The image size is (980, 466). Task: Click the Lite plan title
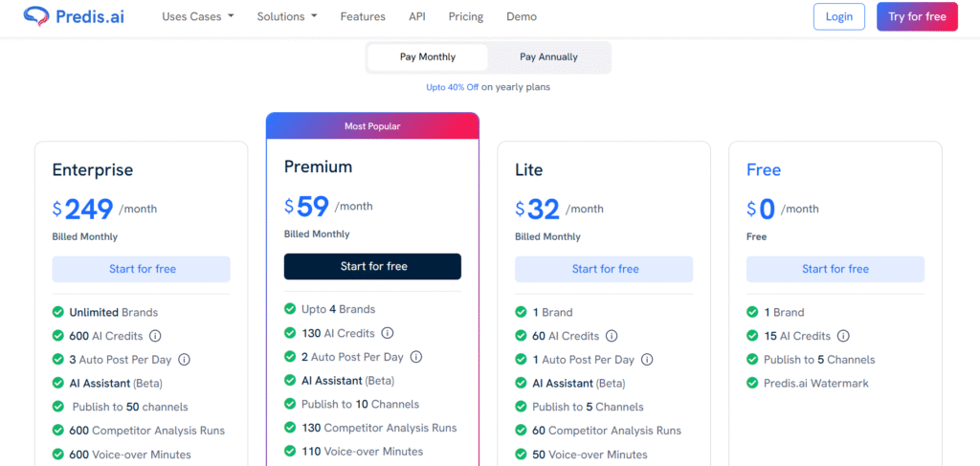[x=528, y=170]
